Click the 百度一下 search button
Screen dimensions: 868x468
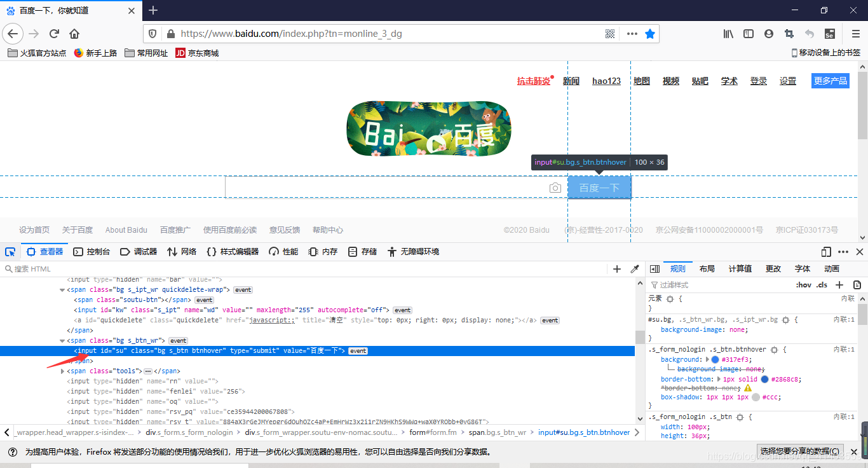[599, 188]
